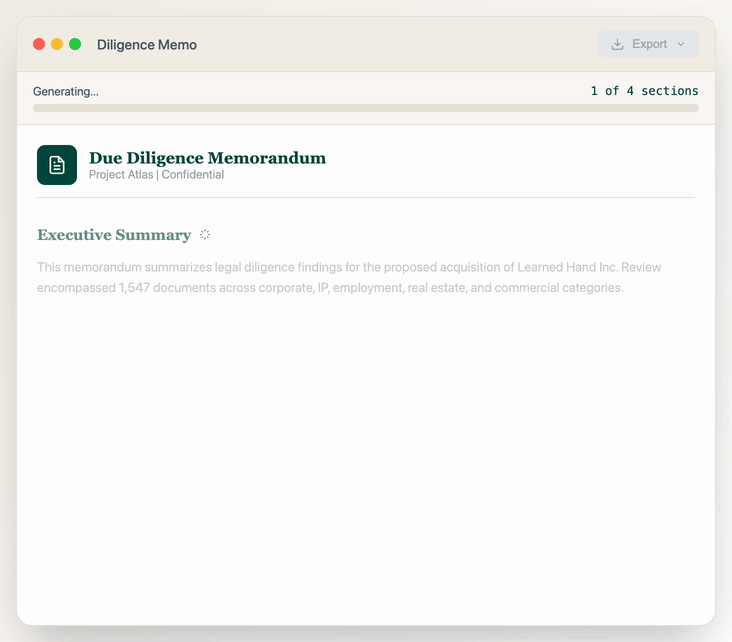Screen dimensions: 732x642
Task: Click the generation progress bar
Action: (366, 108)
